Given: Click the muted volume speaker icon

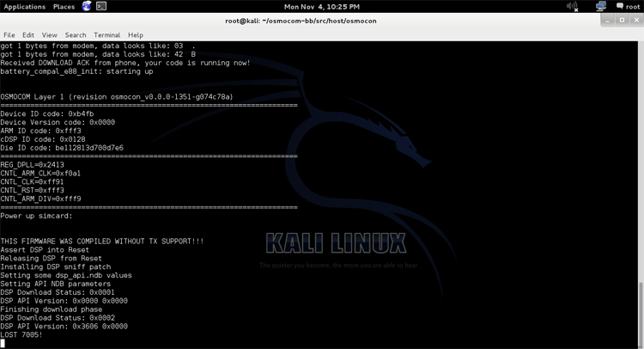Looking at the screenshot, I should pyautogui.click(x=572, y=7).
